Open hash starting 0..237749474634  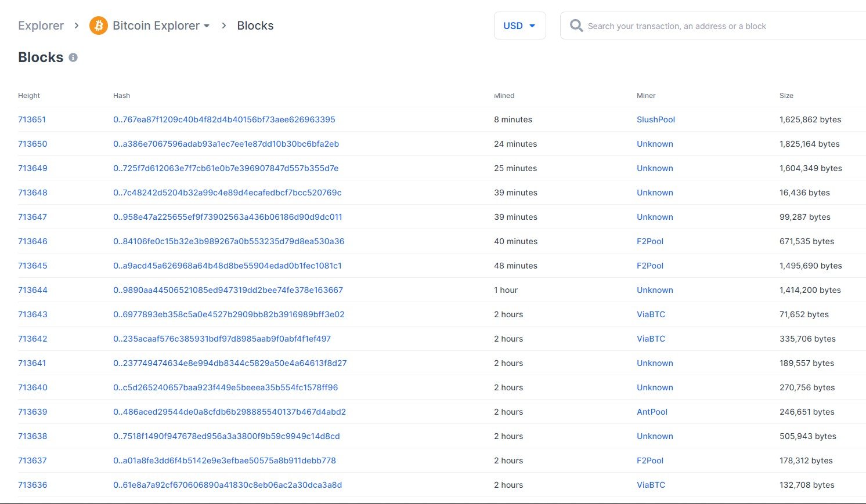pyautogui.click(x=230, y=363)
